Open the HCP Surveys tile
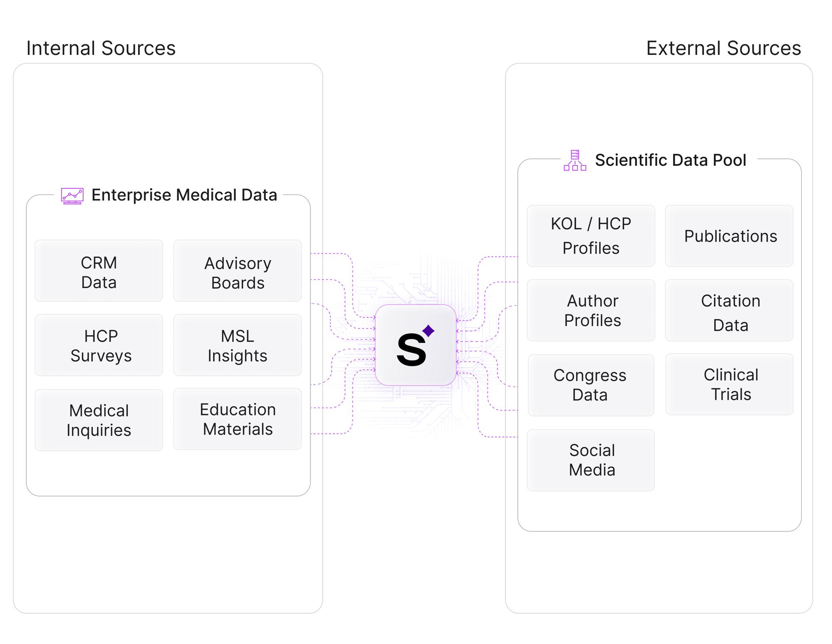The height and width of the screenshot is (644, 832). coord(99,345)
